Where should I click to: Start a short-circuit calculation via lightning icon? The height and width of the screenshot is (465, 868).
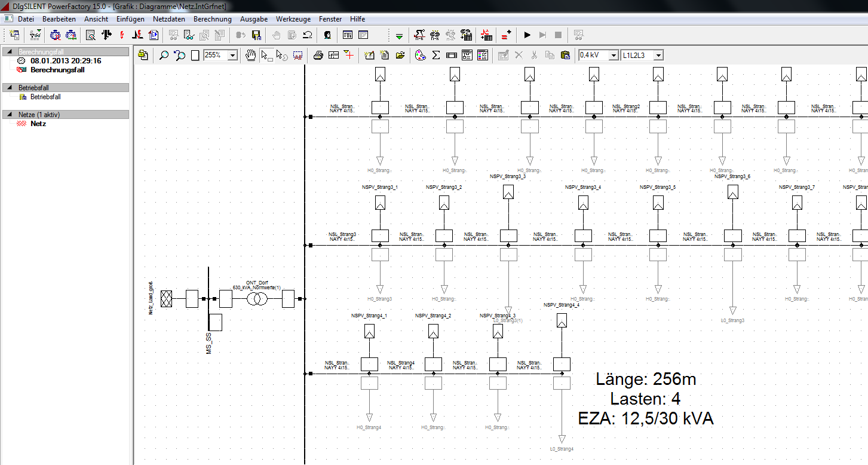pyautogui.click(x=122, y=35)
